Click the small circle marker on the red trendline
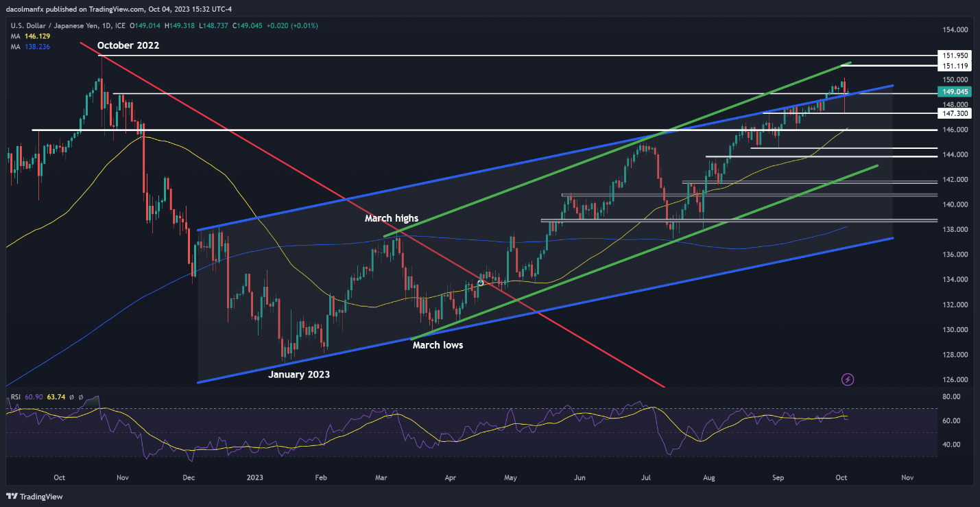 coord(480,283)
